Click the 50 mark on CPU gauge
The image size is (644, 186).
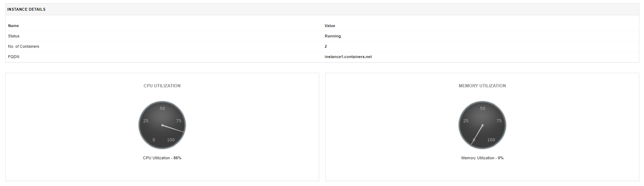162,108
